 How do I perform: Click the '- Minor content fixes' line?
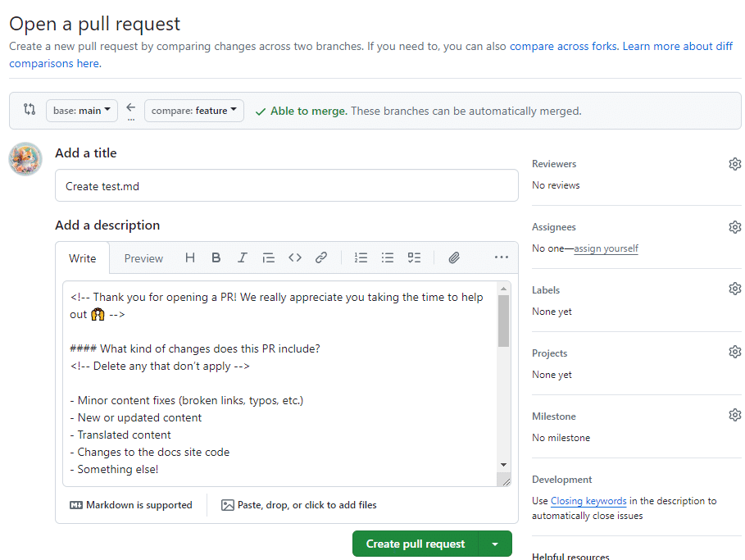[x=187, y=401]
